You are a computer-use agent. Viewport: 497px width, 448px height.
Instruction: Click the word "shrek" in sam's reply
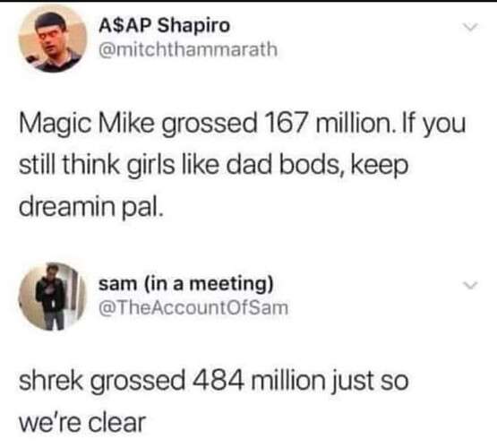[x=51, y=380]
